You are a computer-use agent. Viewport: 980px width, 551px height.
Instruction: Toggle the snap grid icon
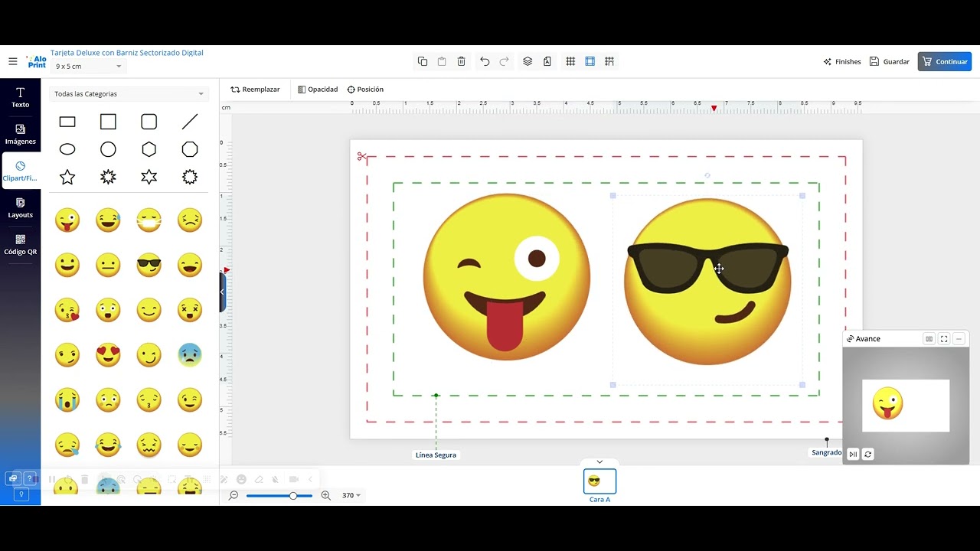click(609, 61)
